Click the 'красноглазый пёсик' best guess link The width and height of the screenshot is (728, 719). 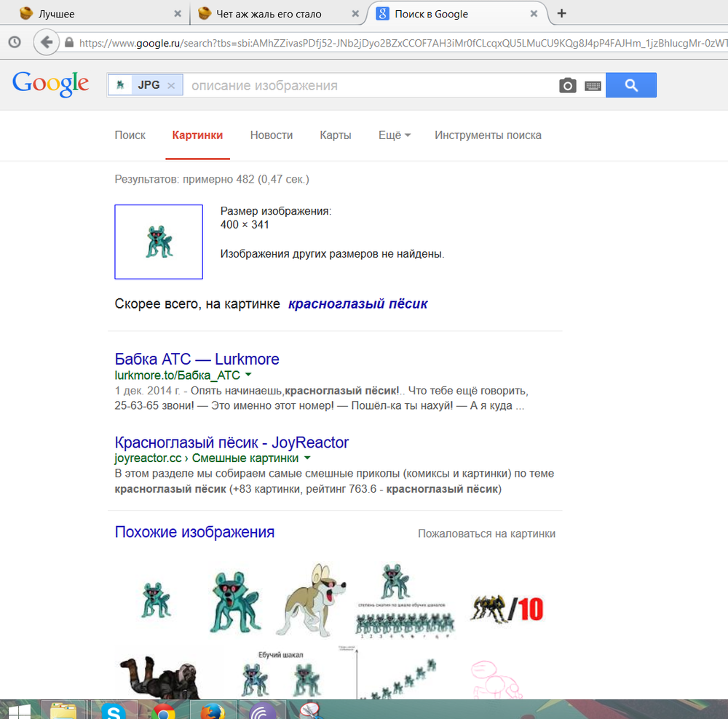pos(358,303)
